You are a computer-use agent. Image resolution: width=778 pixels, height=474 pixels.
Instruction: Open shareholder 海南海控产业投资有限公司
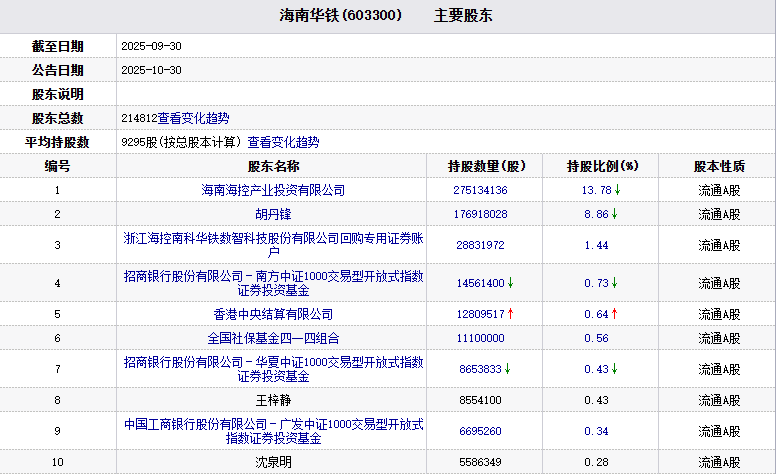click(x=273, y=190)
